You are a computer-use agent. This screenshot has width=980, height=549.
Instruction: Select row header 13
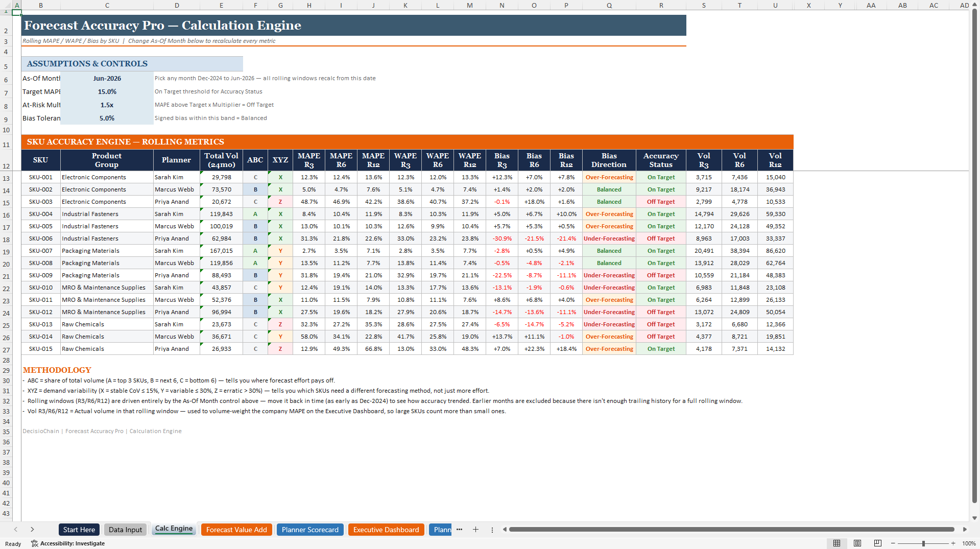pos(6,178)
